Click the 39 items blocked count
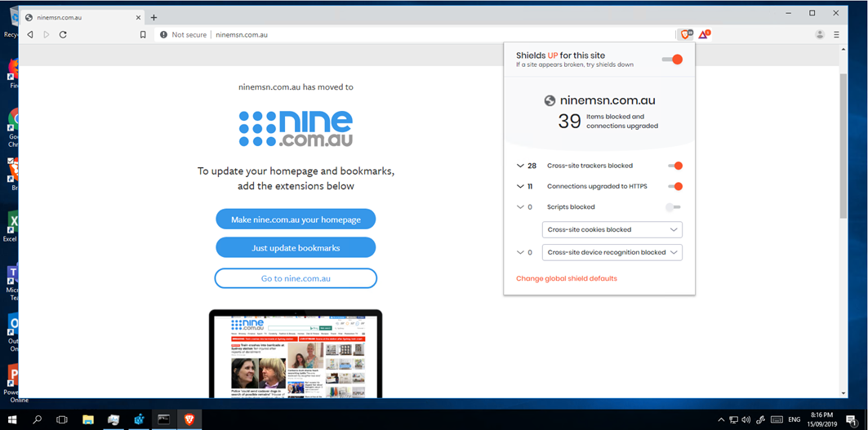The image size is (868, 430). point(569,122)
